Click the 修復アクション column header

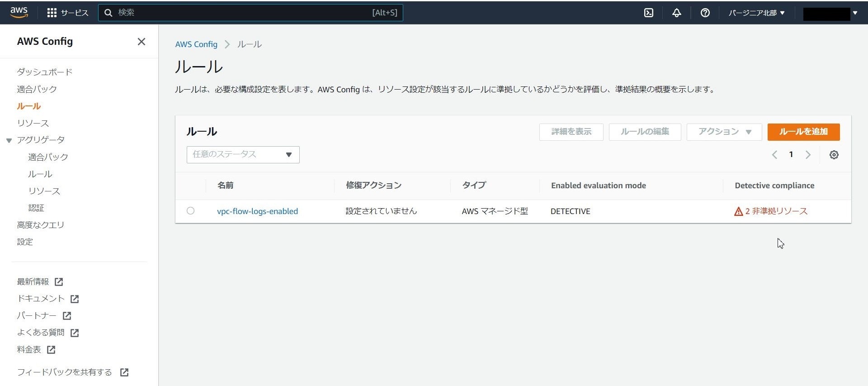[x=374, y=186]
